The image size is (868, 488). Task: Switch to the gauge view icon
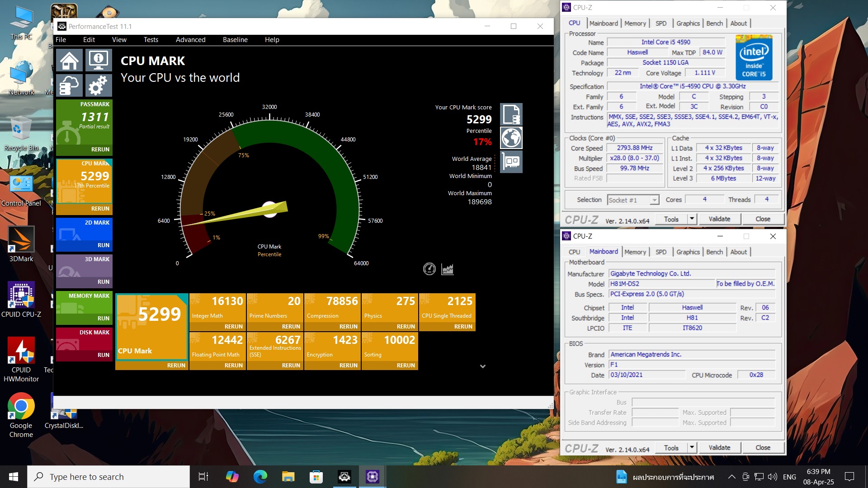pyautogui.click(x=429, y=269)
